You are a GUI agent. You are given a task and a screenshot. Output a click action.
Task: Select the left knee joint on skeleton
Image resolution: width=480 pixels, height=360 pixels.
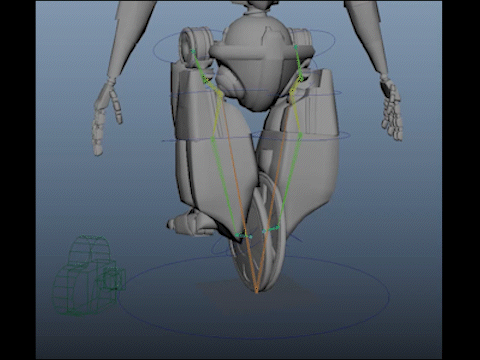click(x=213, y=139)
